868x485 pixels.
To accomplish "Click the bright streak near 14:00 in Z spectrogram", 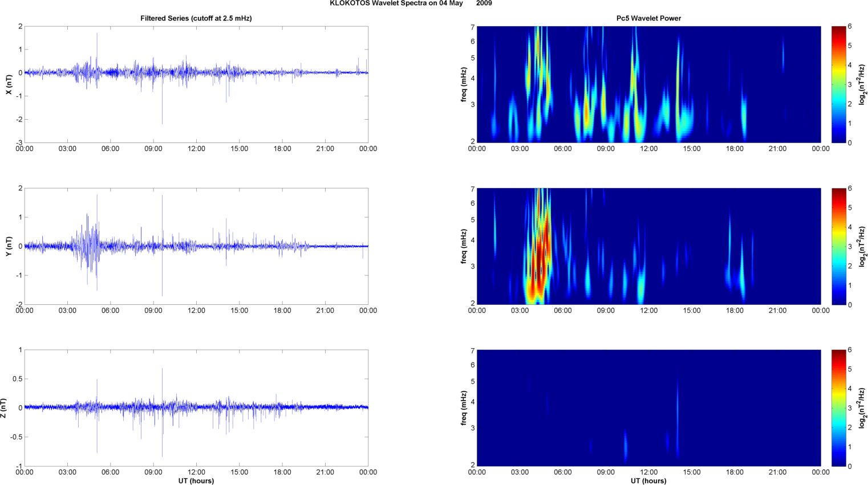I will click(x=678, y=416).
